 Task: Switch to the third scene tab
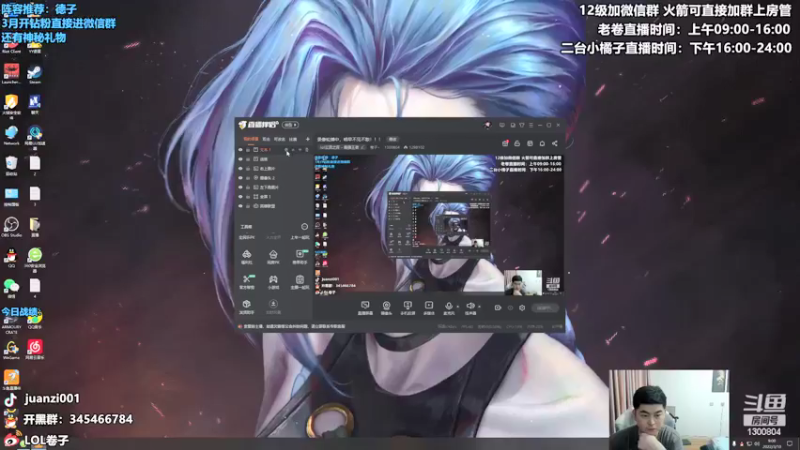tap(280, 139)
